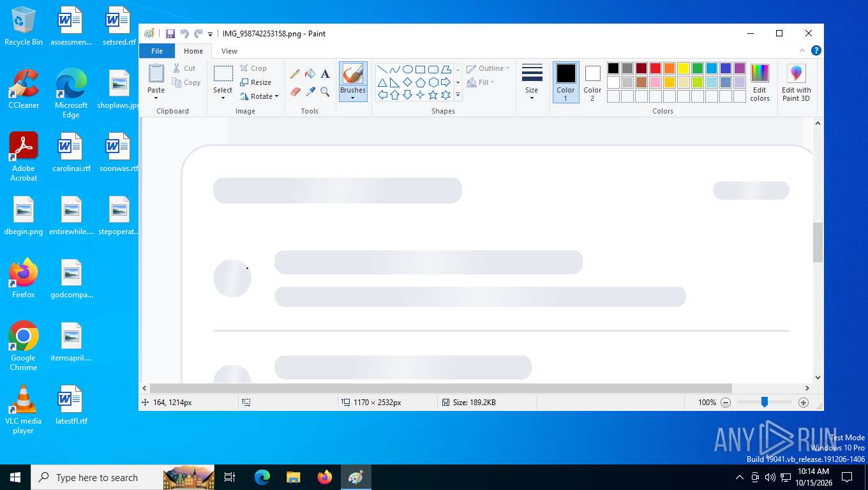Pick the green color swatch
868x490 pixels.
[x=698, y=68]
